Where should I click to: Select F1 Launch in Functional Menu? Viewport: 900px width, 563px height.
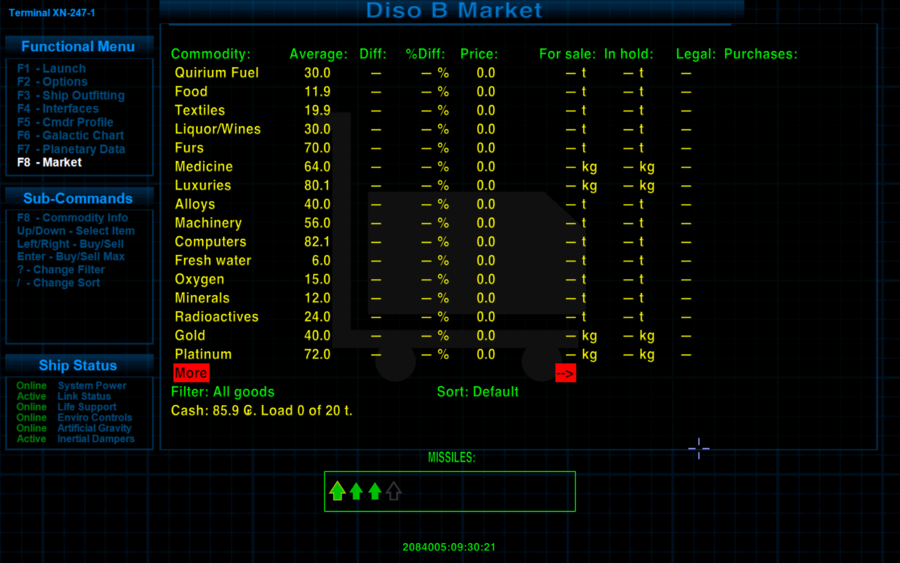click(x=52, y=69)
